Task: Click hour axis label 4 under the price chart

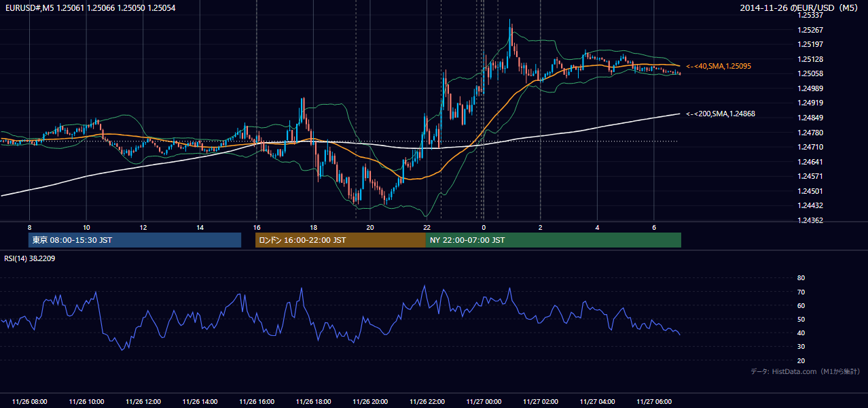Action: click(x=597, y=227)
